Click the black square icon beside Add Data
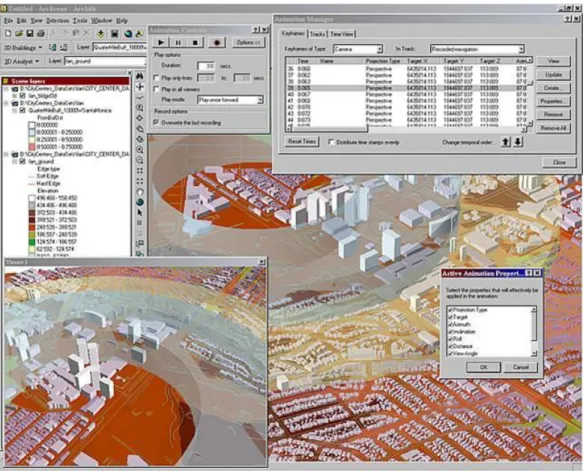The height and width of the screenshot is (471, 583). pyautogui.click(x=115, y=34)
